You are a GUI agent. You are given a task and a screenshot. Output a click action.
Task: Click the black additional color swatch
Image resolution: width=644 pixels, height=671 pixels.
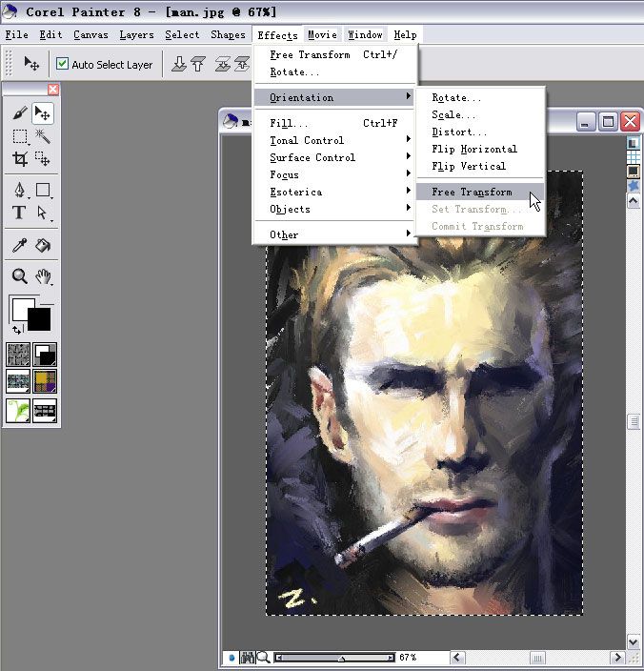click(x=39, y=320)
